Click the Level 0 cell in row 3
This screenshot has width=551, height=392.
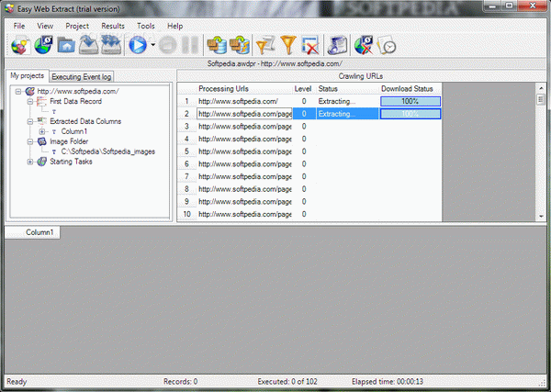pyautogui.click(x=304, y=126)
